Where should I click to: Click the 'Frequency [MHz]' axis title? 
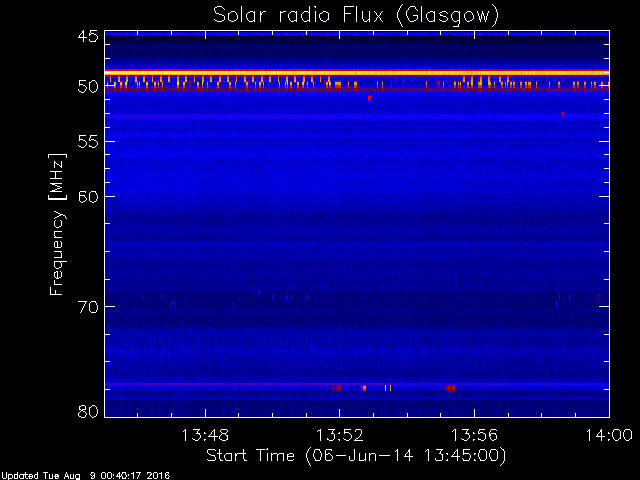[x=57, y=224]
